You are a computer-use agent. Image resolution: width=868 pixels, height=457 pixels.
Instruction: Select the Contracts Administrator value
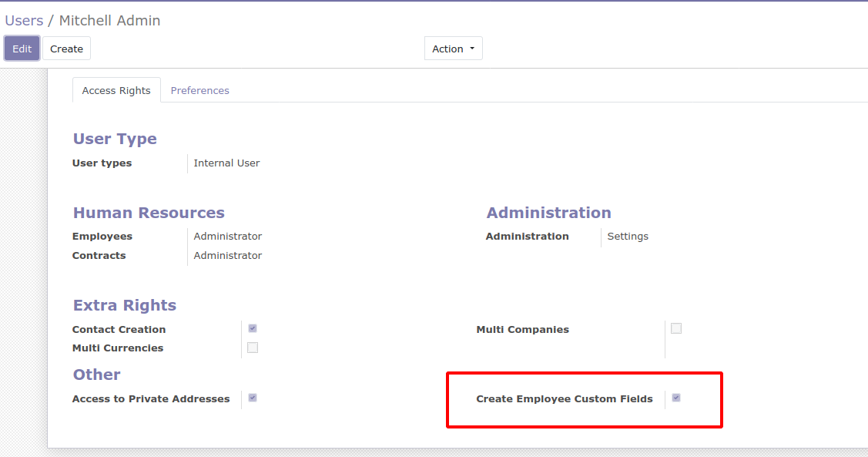(x=227, y=256)
